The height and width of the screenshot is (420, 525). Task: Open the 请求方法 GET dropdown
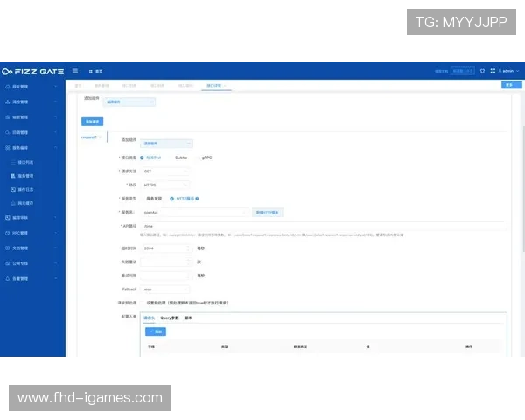(x=165, y=171)
